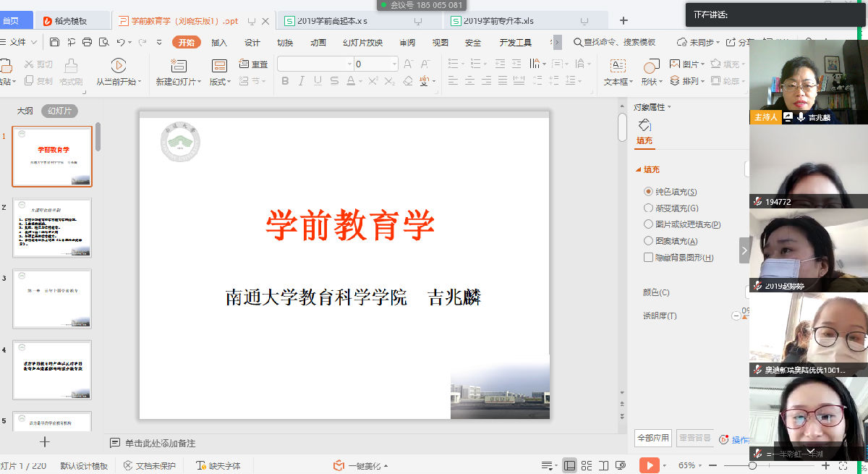The height and width of the screenshot is (474, 868).
Task: Insert a text box using 文本框 icon
Action: pos(618,66)
